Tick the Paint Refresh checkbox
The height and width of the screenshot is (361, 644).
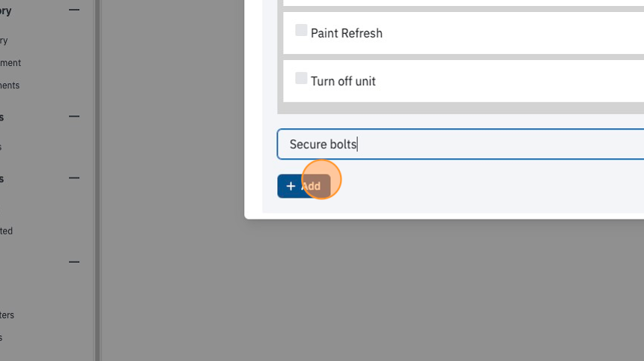pos(301,30)
